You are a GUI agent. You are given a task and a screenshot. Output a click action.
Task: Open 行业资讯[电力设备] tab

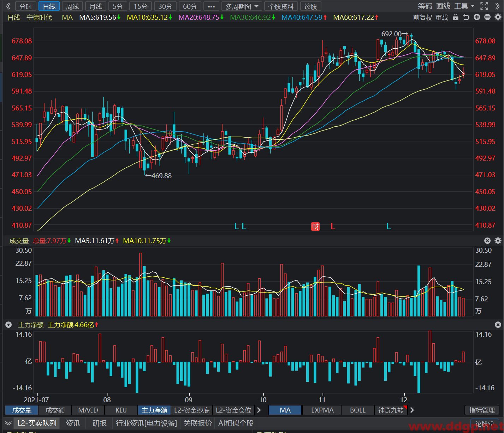[146, 423]
